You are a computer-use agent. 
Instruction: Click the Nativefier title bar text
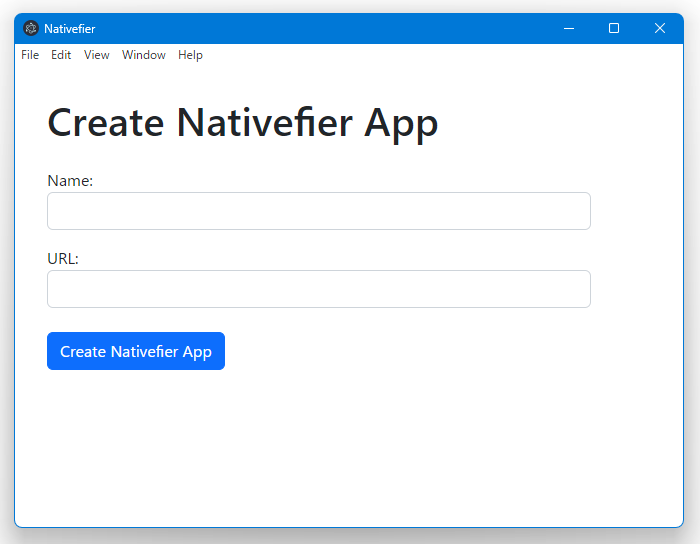pyautogui.click(x=70, y=29)
